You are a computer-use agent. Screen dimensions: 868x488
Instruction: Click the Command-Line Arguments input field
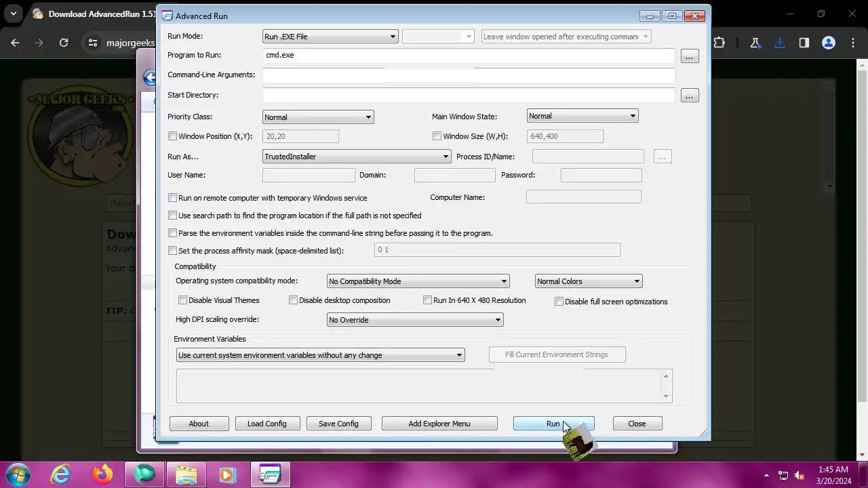coord(469,75)
